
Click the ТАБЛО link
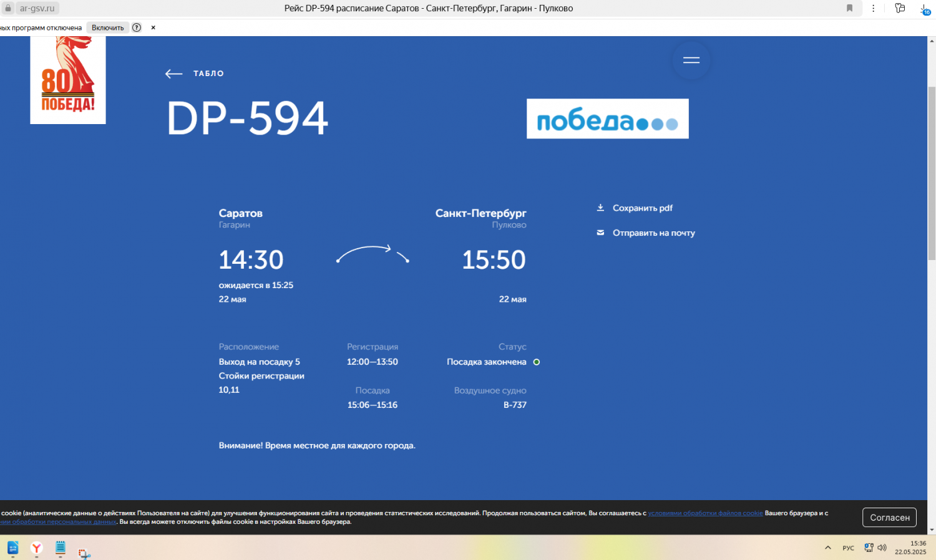point(208,74)
